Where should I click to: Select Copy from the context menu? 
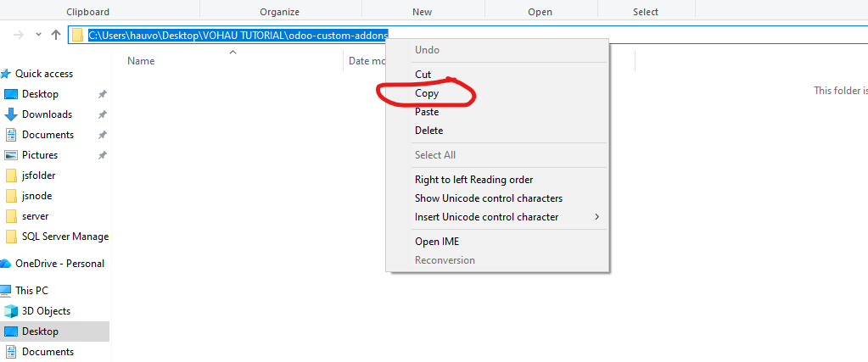pyautogui.click(x=427, y=93)
